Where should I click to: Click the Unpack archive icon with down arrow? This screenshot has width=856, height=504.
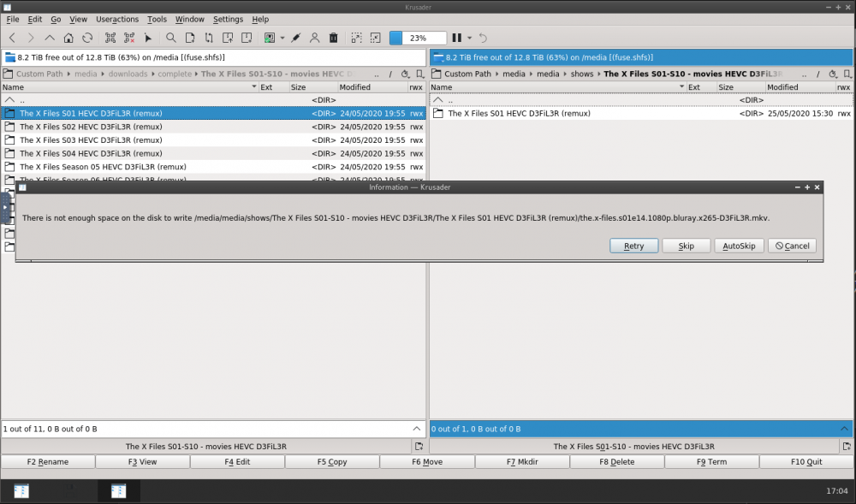pos(247,39)
